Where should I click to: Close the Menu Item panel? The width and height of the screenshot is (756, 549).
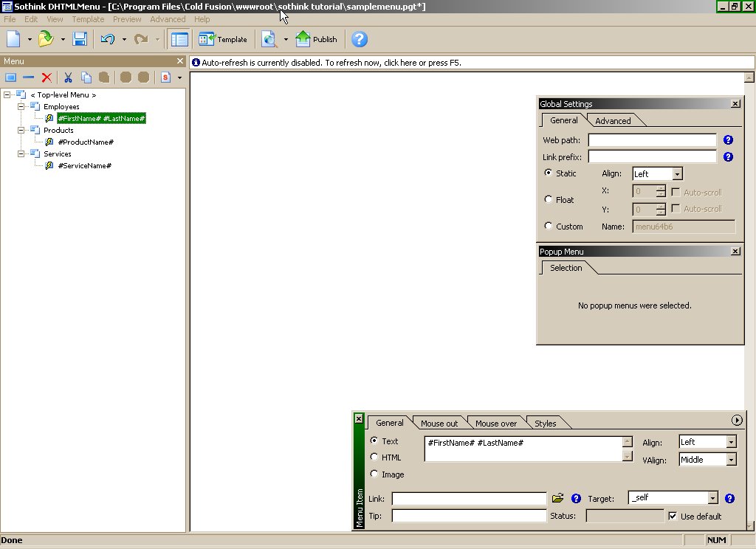[x=359, y=418]
